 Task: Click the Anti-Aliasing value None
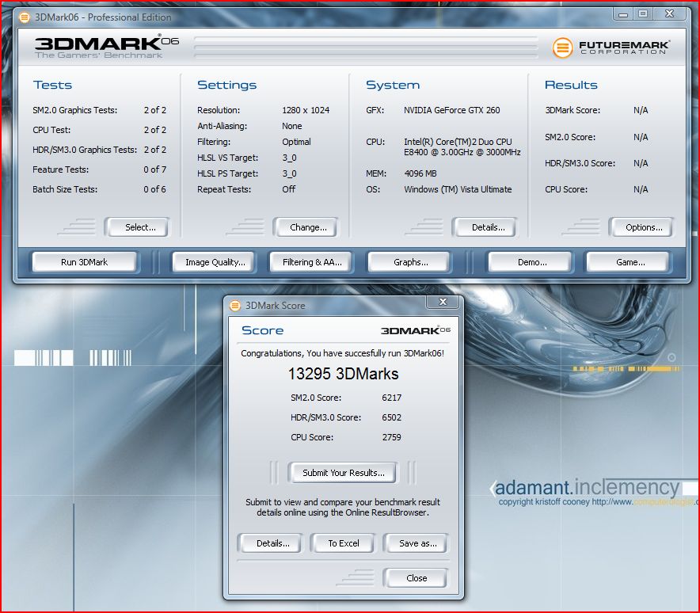(292, 127)
